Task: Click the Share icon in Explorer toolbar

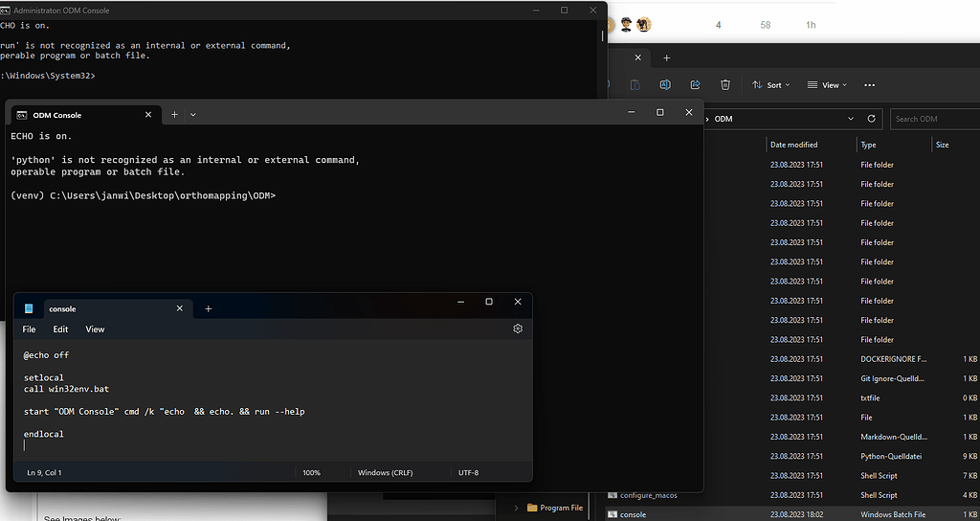Action: 696,84
